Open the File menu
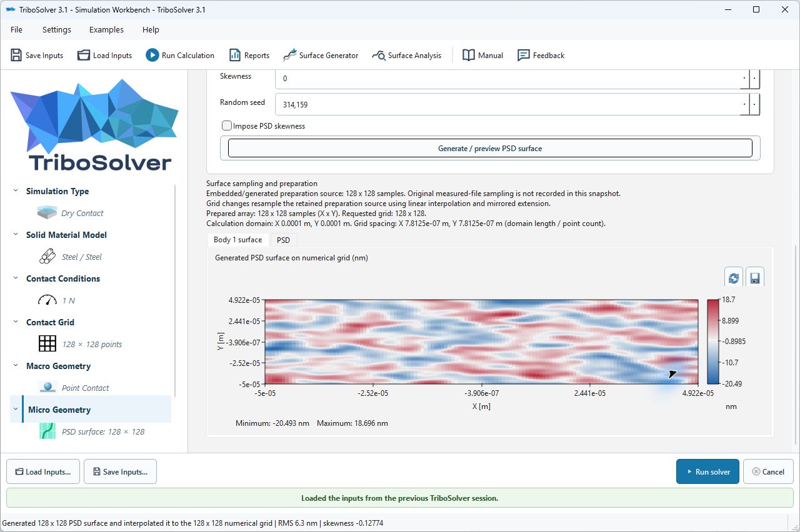 pos(17,29)
